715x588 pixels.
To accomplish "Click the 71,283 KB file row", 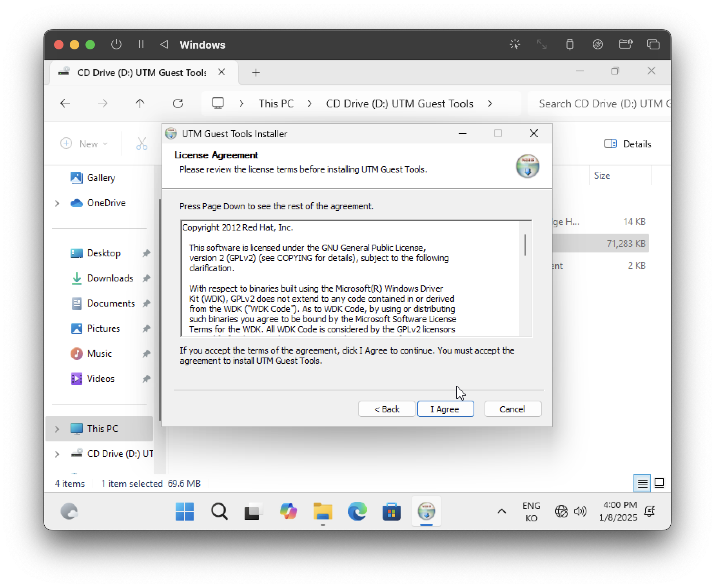I will [600, 243].
